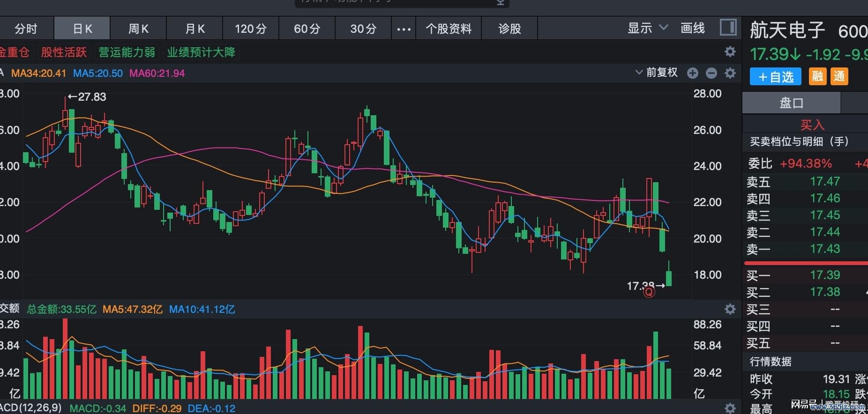Toggle side panel layout icon
The height and width of the screenshot is (414, 868).
728,27
